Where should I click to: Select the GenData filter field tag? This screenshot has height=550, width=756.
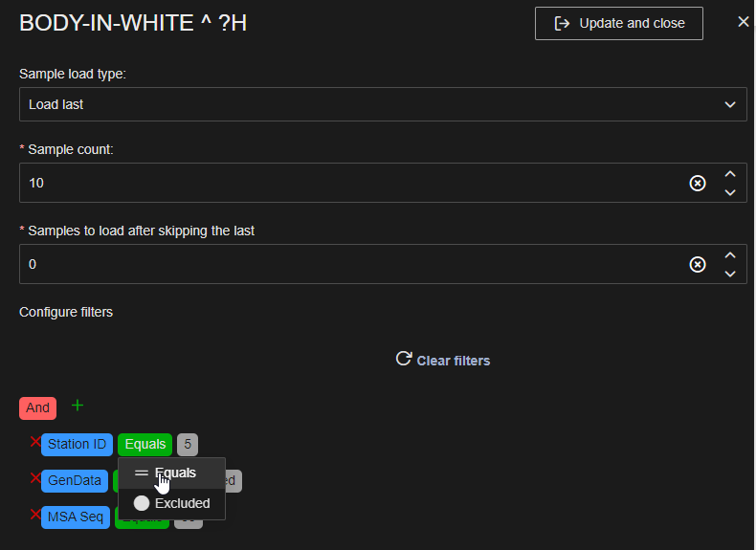pos(75,480)
